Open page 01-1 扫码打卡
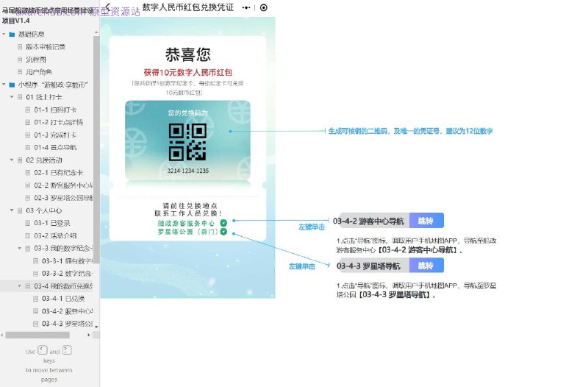The width and height of the screenshot is (588, 387). coord(55,110)
